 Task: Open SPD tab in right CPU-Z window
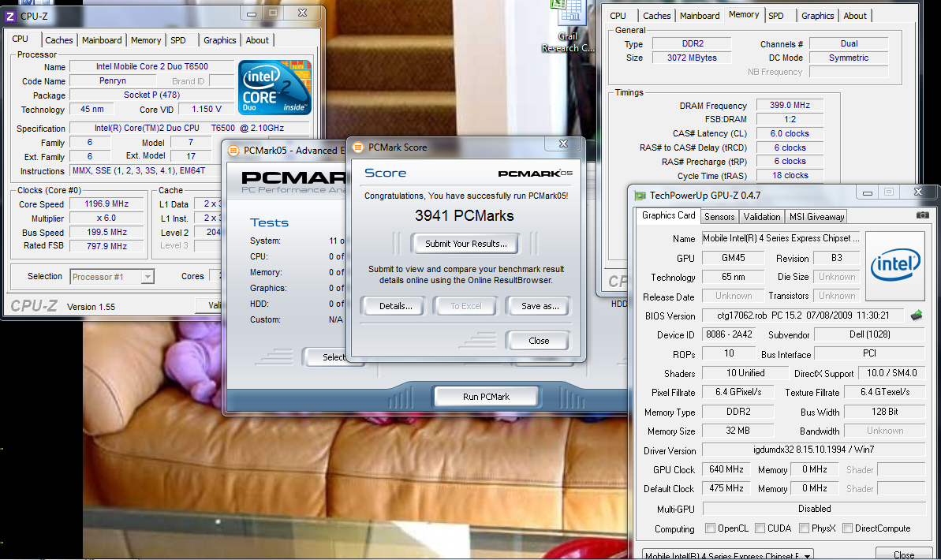tap(776, 16)
